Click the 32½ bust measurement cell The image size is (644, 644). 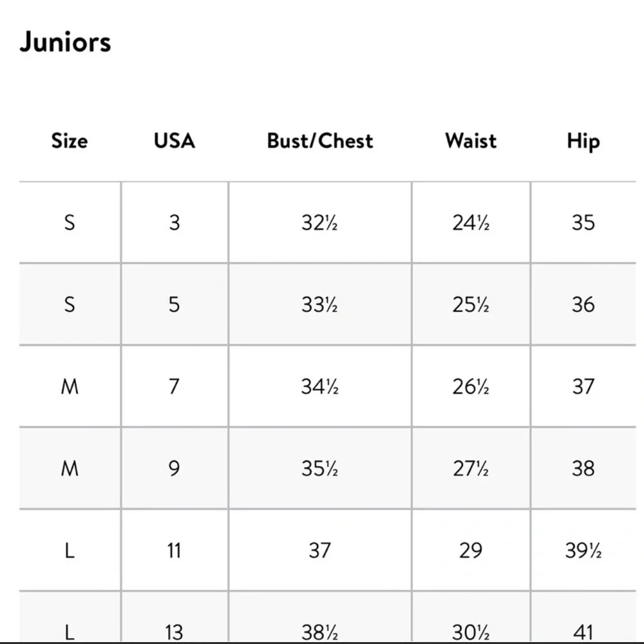320,223
